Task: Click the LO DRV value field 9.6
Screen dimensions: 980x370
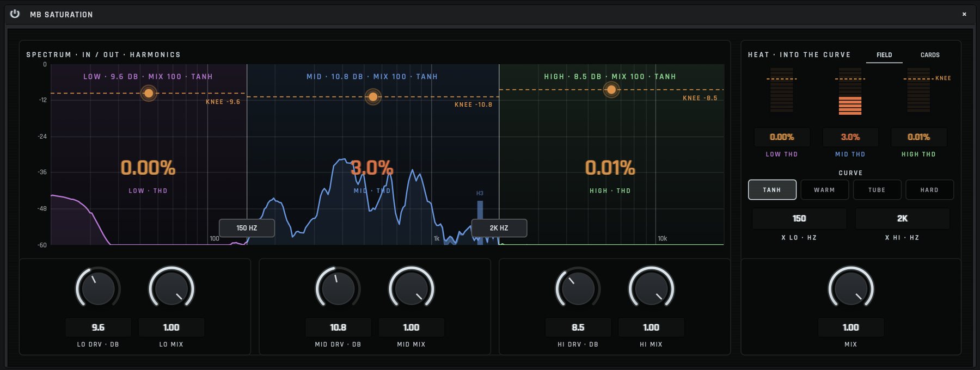Action: 98,328
